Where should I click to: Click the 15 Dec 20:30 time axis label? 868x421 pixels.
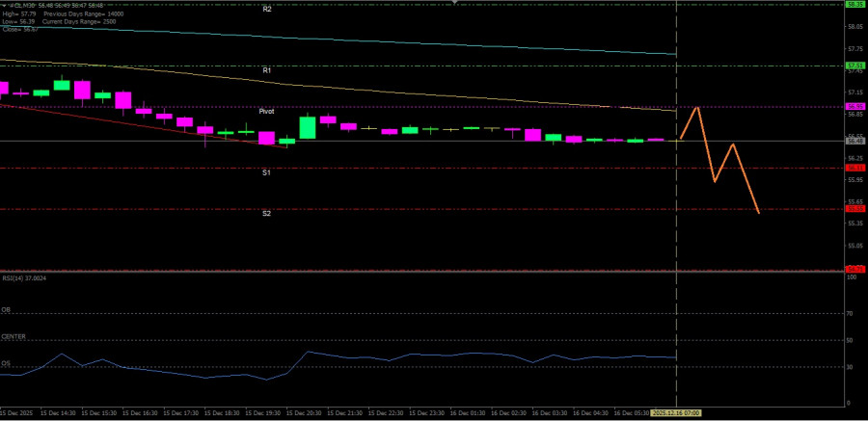tap(302, 413)
